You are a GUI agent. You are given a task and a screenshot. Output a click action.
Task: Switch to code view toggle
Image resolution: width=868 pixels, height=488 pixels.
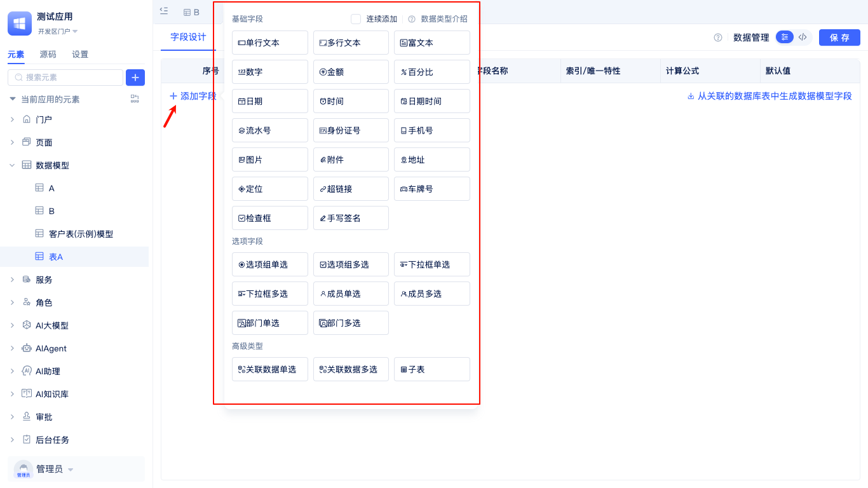coord(803,37)
